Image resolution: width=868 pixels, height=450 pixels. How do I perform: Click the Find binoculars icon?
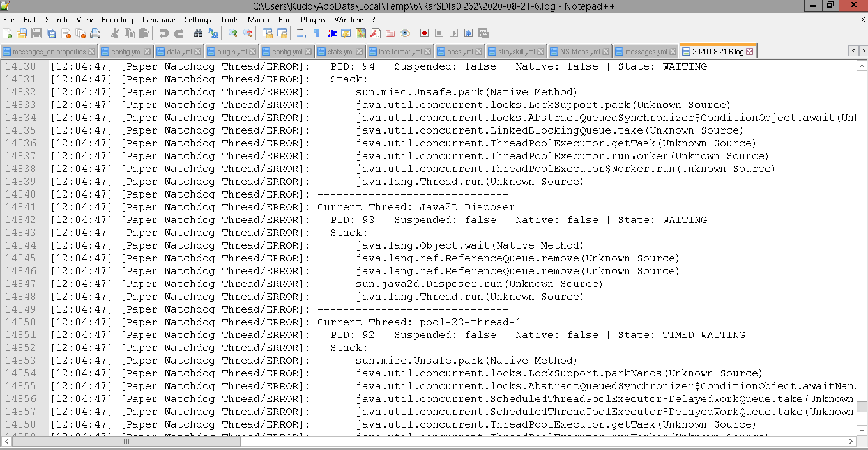coord(198,33)
